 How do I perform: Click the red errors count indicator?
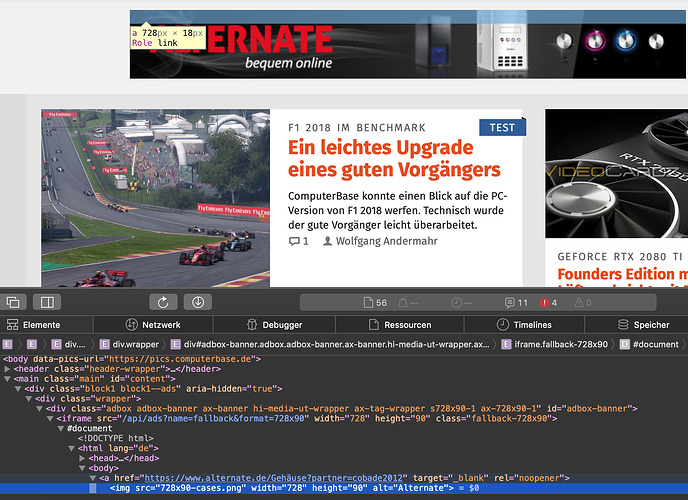(548, 302)
